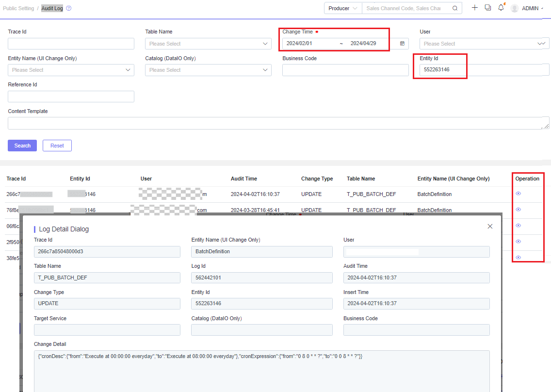The width and height of the screenshot is (551, 392).
Task: Open the notifications bell
Action: (x=501, y=8)
